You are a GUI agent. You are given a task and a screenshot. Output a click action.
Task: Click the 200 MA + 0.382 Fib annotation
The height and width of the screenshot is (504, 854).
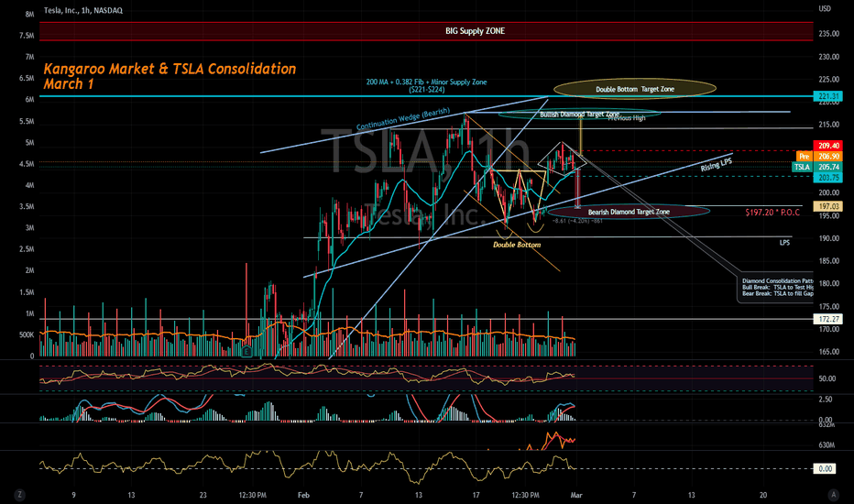426,85
